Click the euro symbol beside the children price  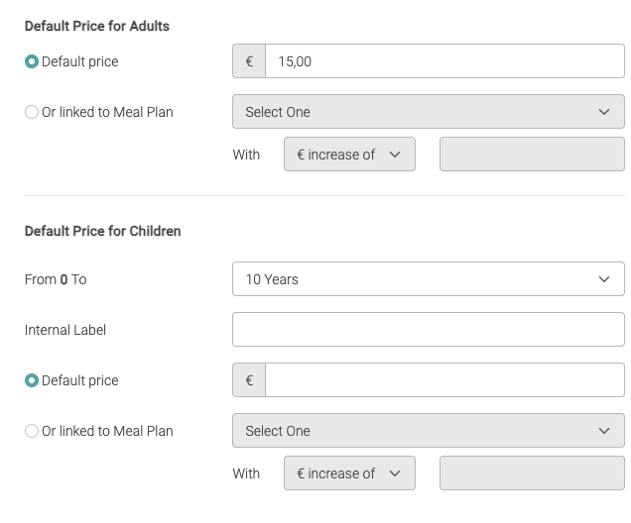coord(249,380)
